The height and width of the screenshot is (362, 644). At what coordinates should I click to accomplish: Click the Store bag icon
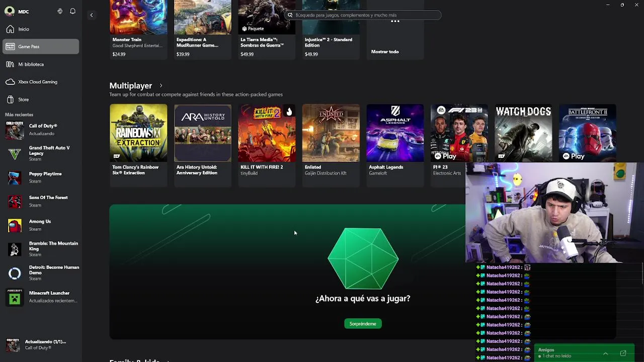tap(10, 100)
